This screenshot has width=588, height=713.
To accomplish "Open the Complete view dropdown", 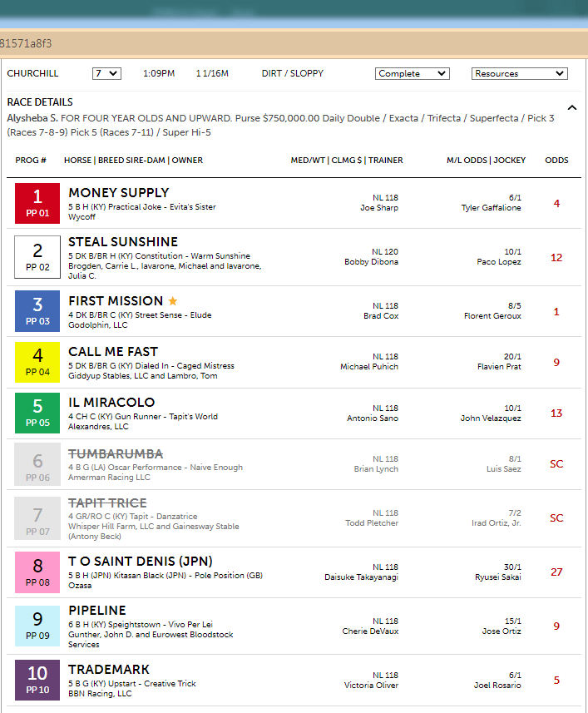I will click(x=413, y=74).
